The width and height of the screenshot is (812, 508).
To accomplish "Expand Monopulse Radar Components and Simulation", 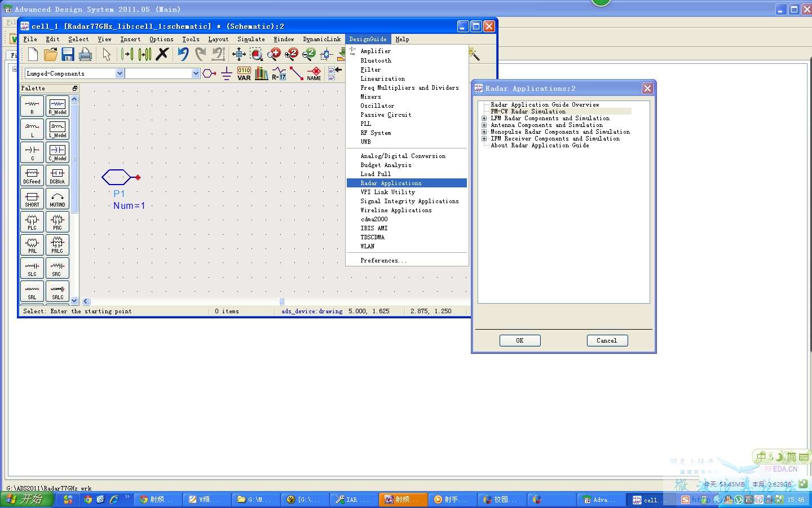I will point(484,132).
